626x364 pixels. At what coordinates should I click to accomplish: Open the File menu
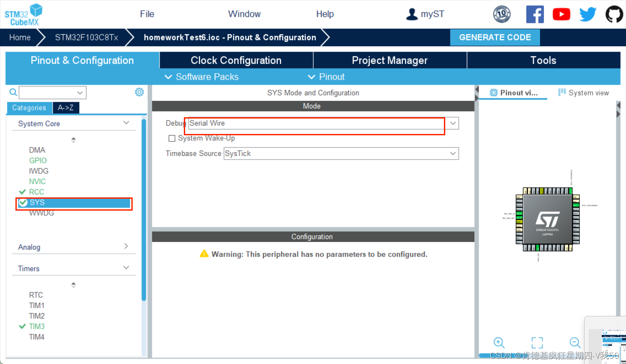[x=147, y=14]
